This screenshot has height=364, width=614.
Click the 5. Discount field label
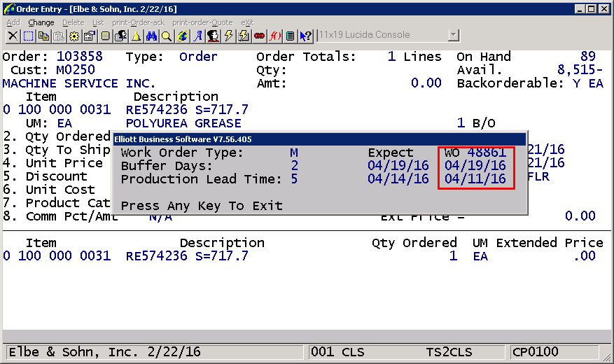coord(45,176)
